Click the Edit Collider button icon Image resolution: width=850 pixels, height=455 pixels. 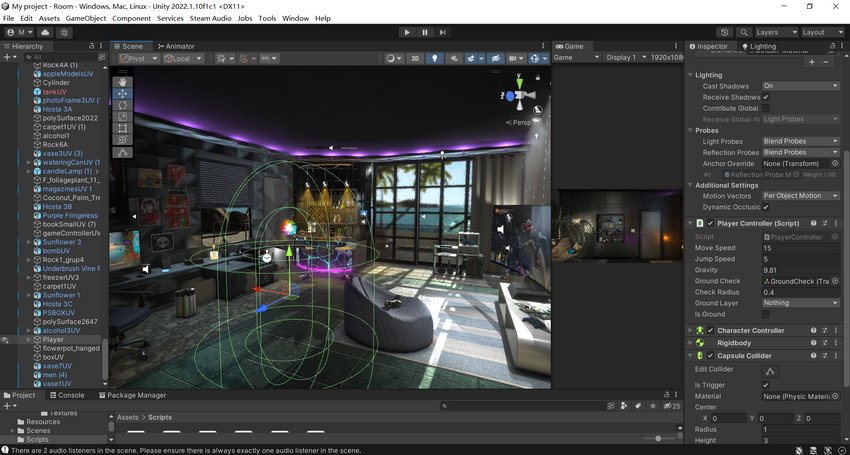point(770,371)
